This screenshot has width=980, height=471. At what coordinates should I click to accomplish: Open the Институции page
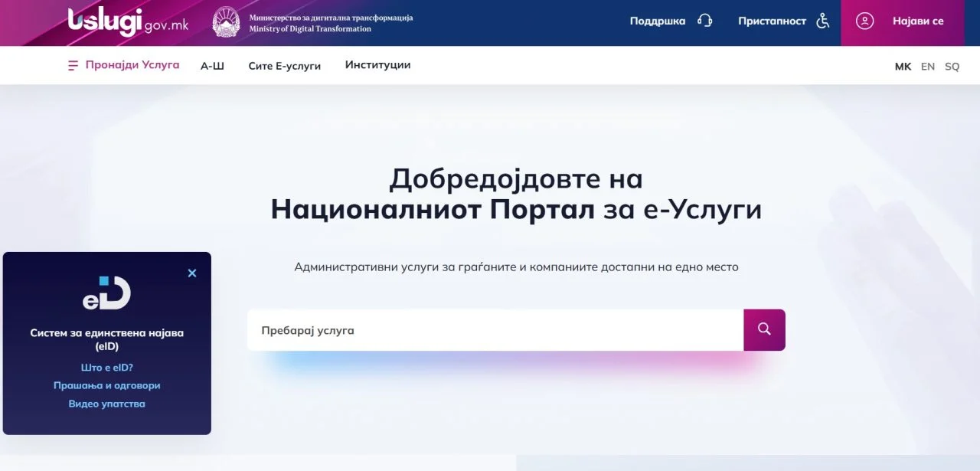pyautogui.click(x=377, y=65)
